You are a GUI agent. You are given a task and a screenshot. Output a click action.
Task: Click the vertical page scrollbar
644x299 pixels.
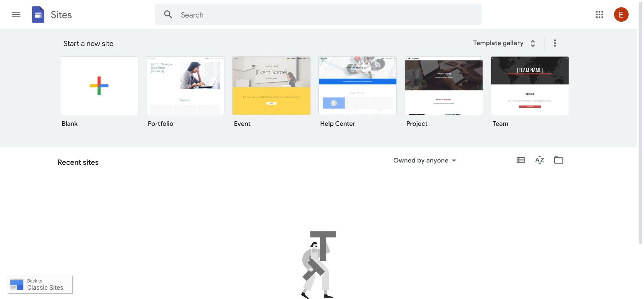640,123
